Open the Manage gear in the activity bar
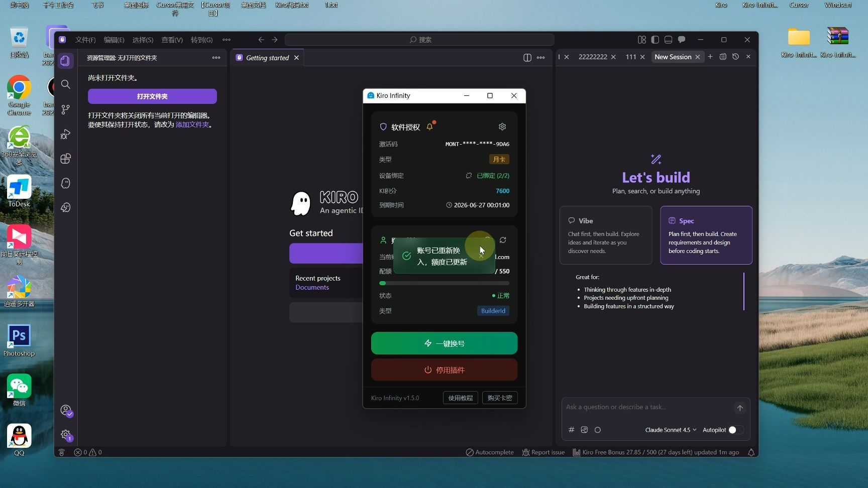Image resolution: width=868 pixels, height=488 pixels. 65,435
